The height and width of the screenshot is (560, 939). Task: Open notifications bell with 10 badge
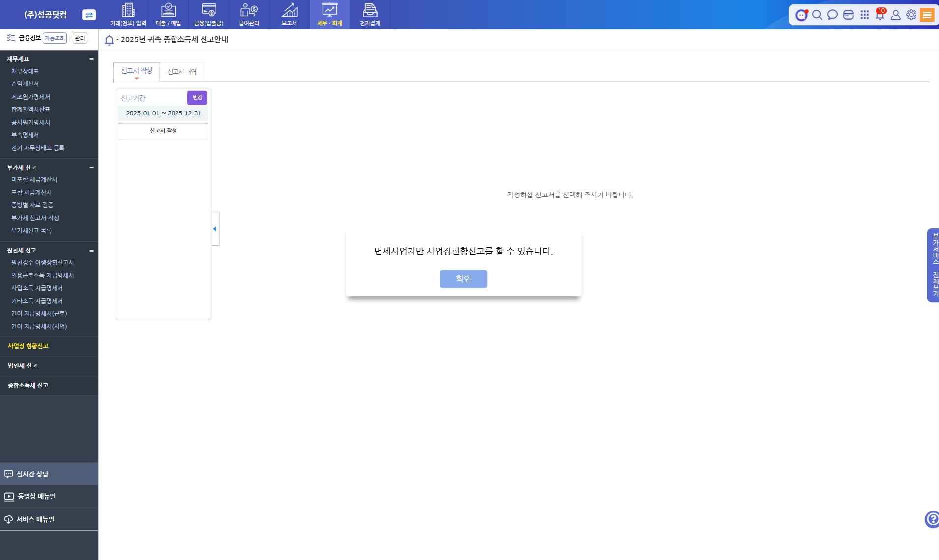(880, 14)
